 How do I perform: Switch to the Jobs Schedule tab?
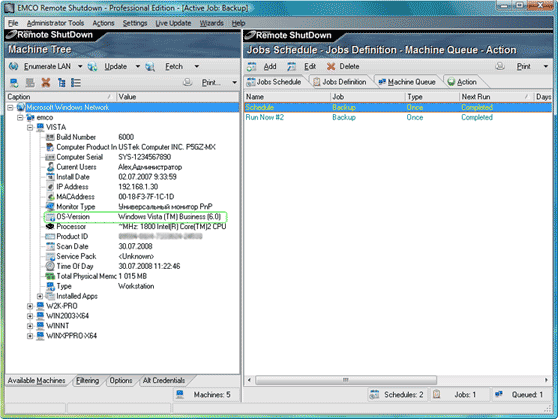coord(274,82)
